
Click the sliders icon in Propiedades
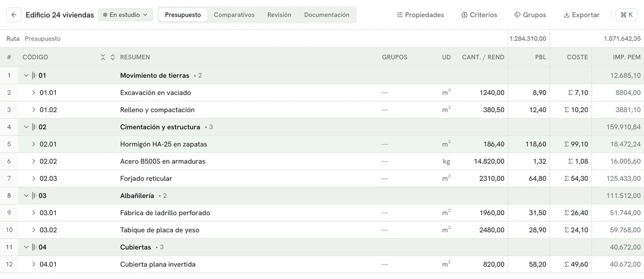[x=399, y=15]
